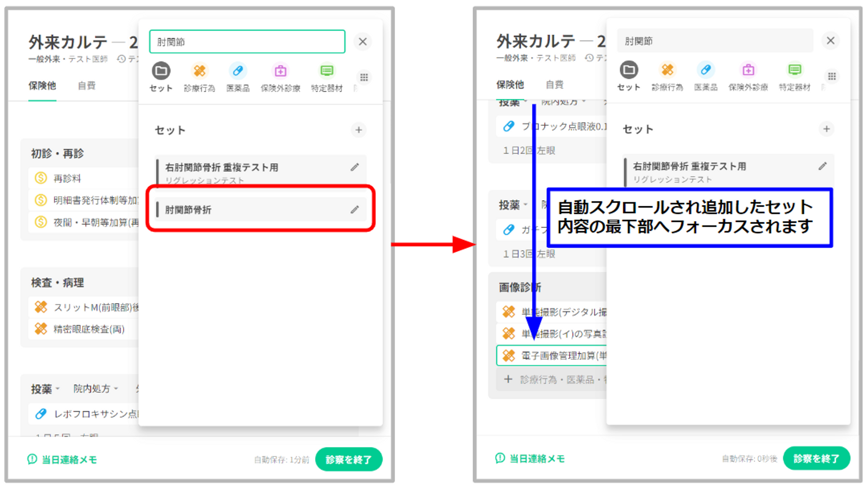Click the 肘関節 search field in left screenshot
This screenshot has height=488, width=868.
[247, 42]
